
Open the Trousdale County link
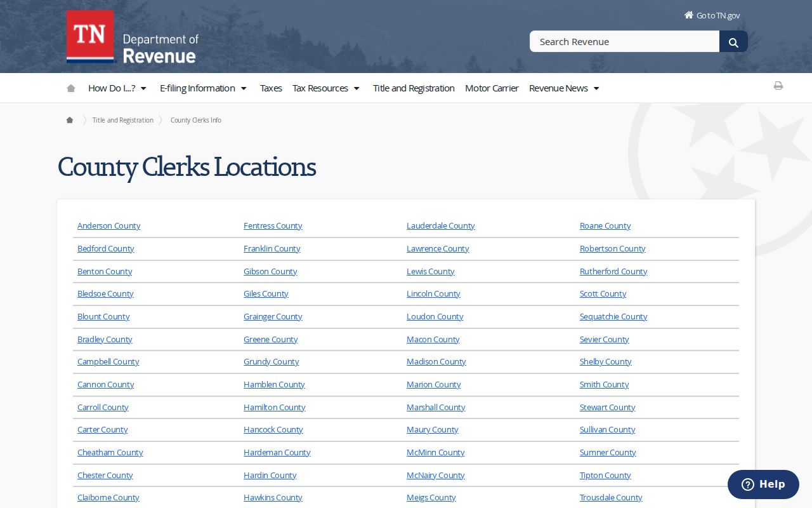pyautogui.click(x=611, y=498)
